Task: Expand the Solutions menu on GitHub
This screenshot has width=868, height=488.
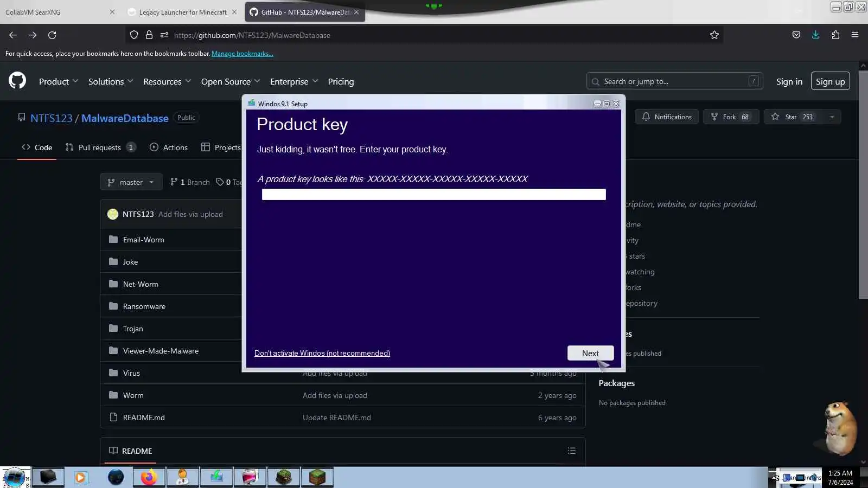Action: point(111,81)
